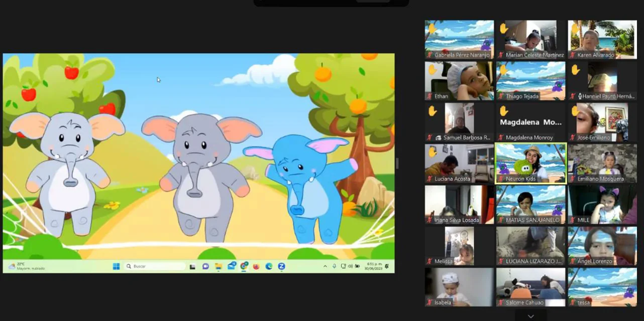Launch Firefox from the shared taskbar
This screenshot has height=321, width=644.
pos(256,266)
